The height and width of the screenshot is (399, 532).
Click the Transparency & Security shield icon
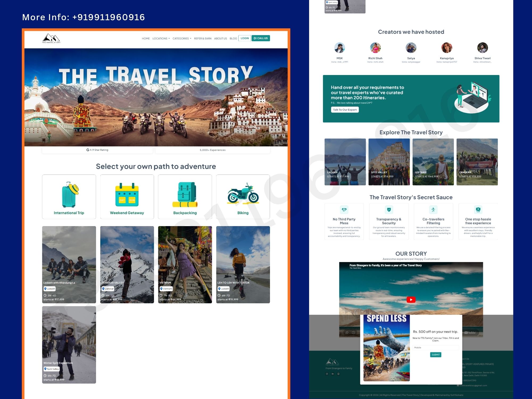pos(389,210)
